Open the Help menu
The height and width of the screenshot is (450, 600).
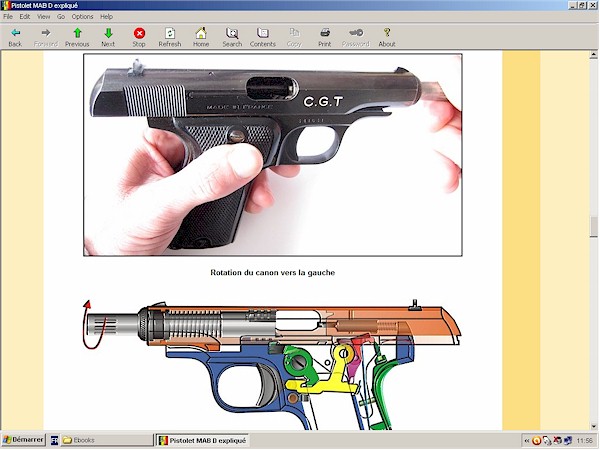106,16
